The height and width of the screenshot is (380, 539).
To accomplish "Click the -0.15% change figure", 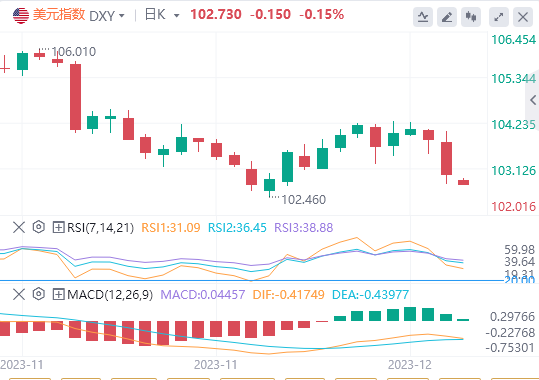I will (321, 14).
